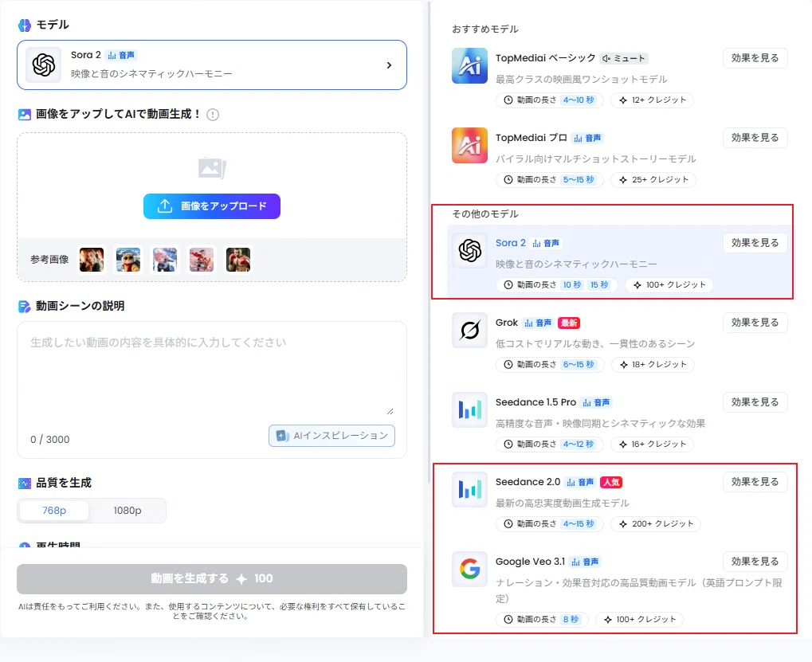Image resolution: width=812 pixels, height=662 pixels.
Task: Click the sparkle icon in the 200+ クレジット chip
Action: [x=623, y=524]
